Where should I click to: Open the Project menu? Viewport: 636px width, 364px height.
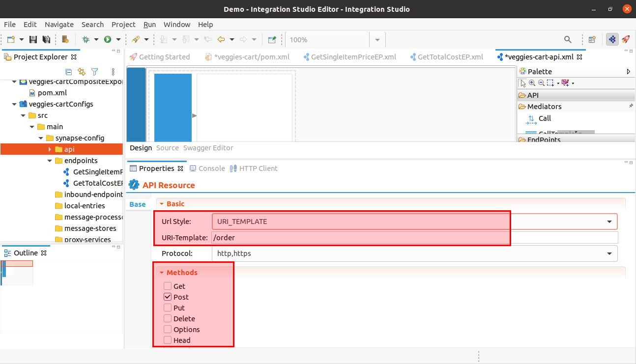[x=123, y=25]
